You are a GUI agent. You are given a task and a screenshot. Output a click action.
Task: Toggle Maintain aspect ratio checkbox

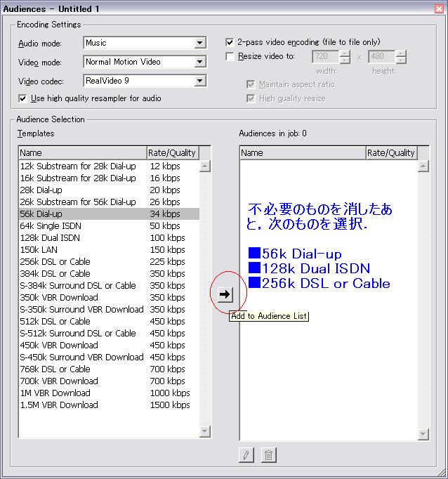(251, 84)
